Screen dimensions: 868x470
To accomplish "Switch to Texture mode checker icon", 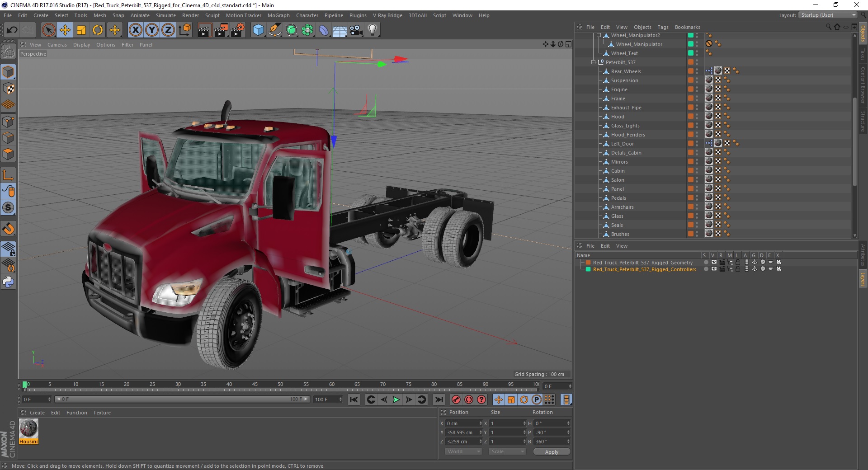I will point(9,89).
